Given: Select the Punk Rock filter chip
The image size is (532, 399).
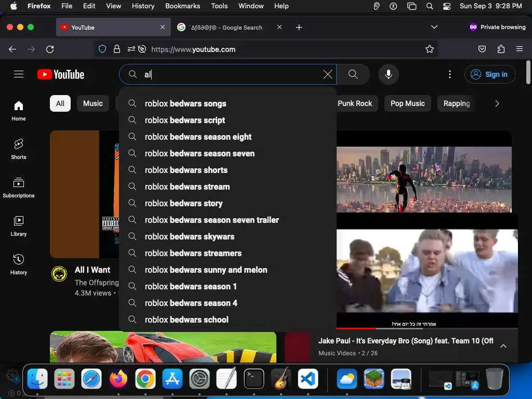Looking at the screenshot, I should click(355, 103).
